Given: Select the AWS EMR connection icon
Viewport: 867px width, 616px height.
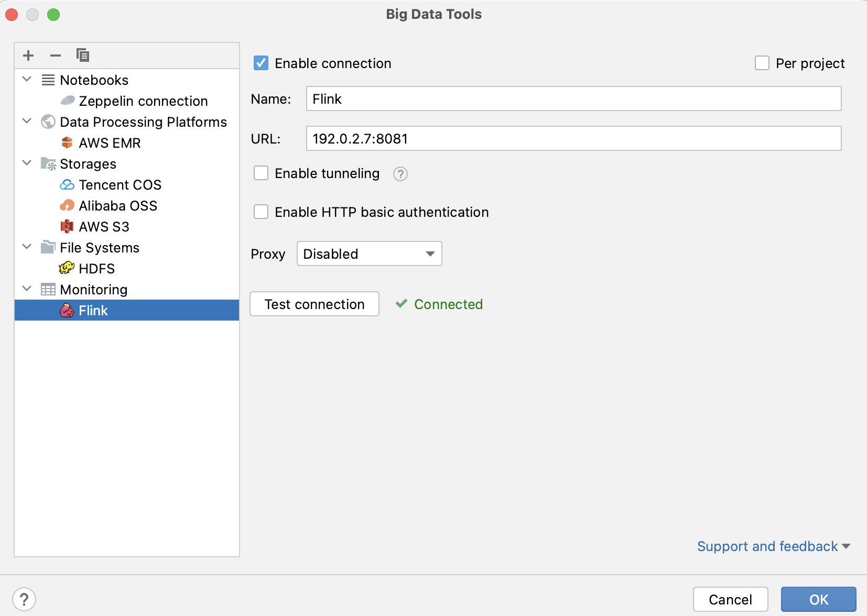Looking at the screenshot, I should pyautogui.click(x=67, y=142).
